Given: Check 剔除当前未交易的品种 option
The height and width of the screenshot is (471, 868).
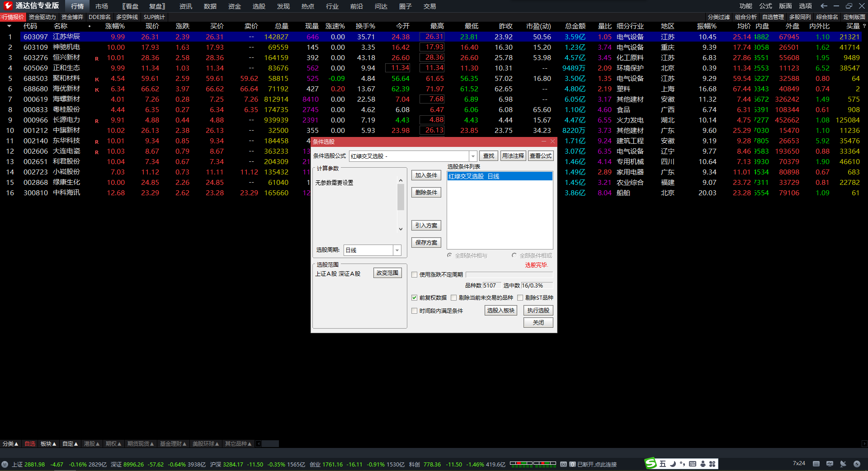Looking at the screenshot, I should coord(453,297).
